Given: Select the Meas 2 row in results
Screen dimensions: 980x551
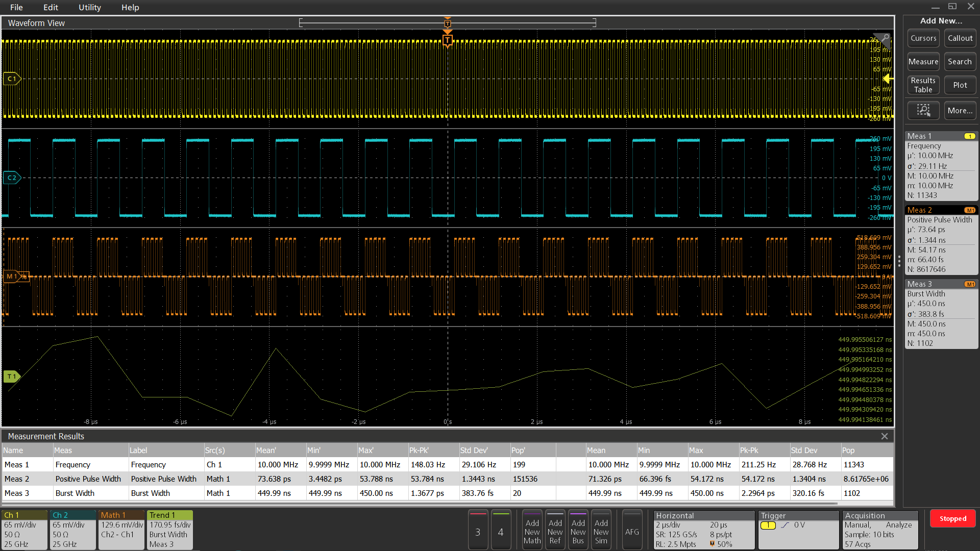Looking at the screenshot, I should (447, 479).
